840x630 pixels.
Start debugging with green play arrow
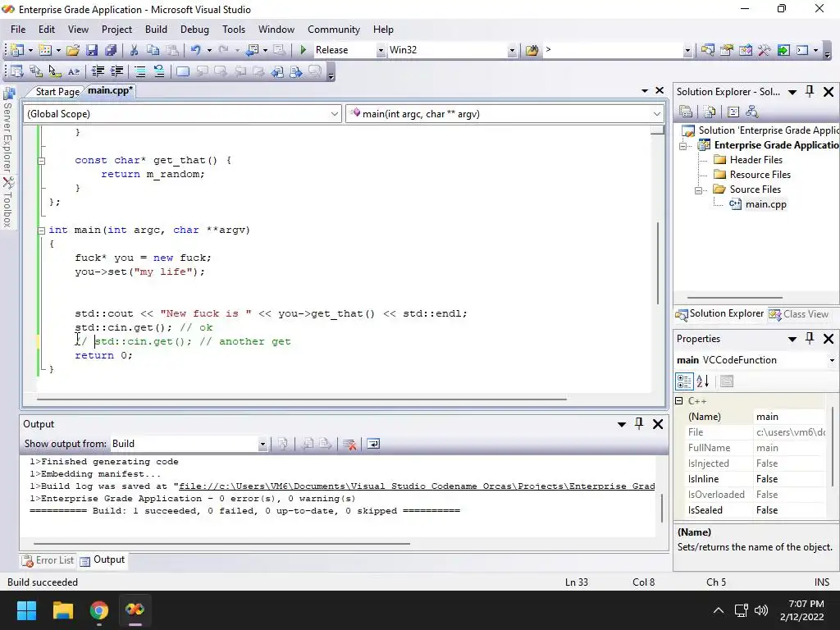pos(304,50)
